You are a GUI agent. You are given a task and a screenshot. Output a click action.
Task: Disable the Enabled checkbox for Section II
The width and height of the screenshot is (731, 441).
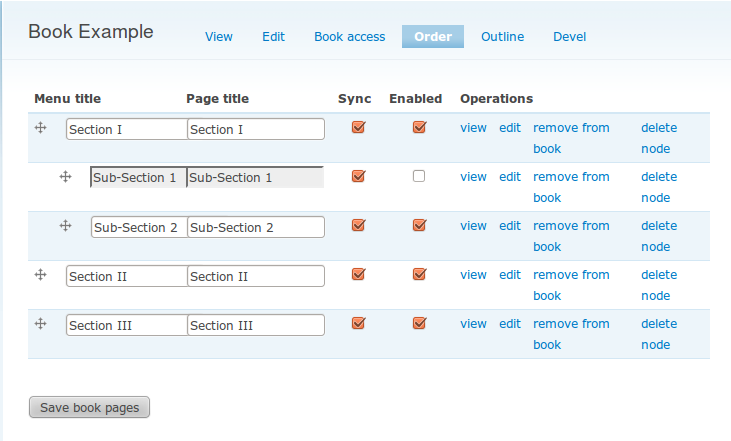420,274
